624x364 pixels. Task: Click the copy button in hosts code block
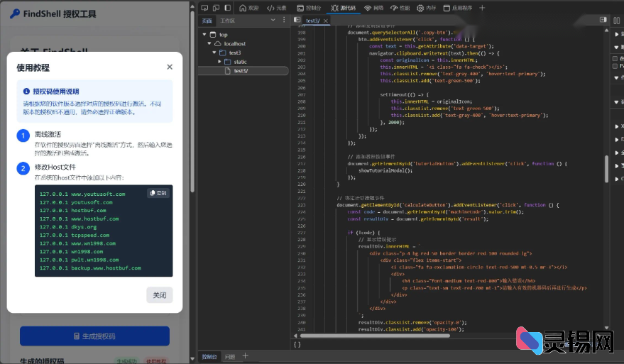[158, 193]
